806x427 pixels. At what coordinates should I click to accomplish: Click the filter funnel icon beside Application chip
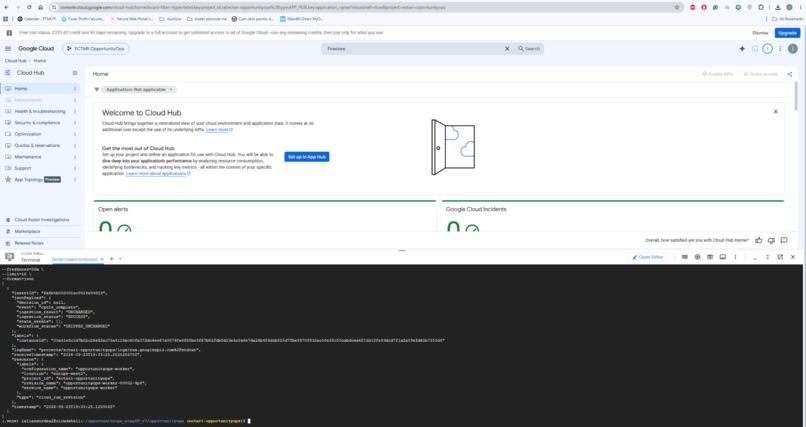[x=96, y=89]
